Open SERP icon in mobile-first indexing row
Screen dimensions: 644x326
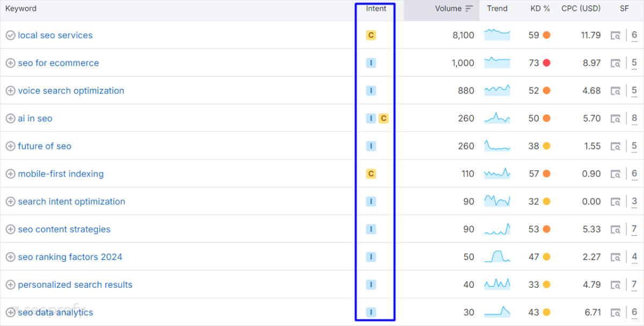(616, 174)
